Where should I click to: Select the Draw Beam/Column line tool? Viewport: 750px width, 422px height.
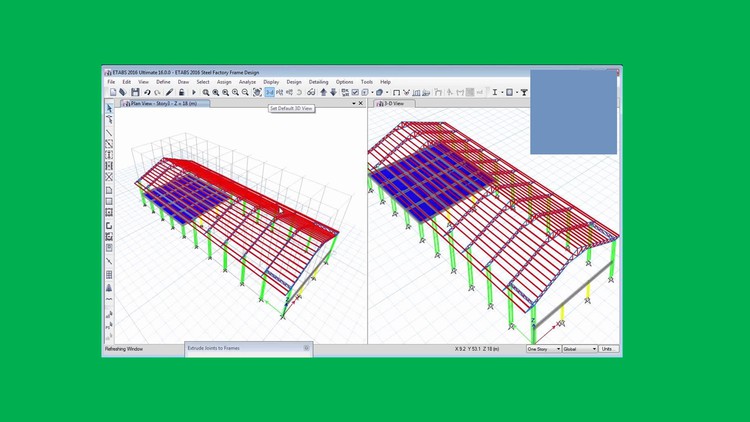pos(109,133)
